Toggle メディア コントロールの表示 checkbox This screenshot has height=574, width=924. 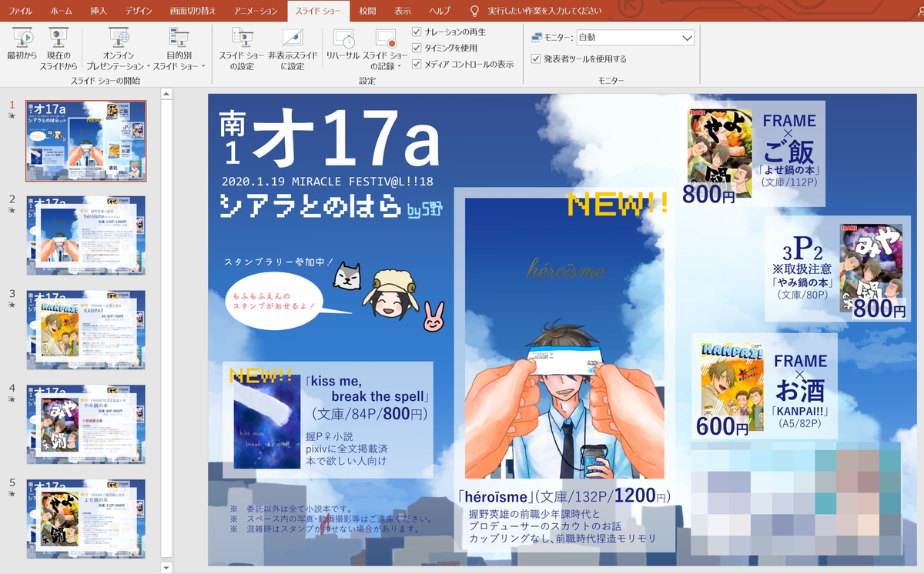coord(417,64)
